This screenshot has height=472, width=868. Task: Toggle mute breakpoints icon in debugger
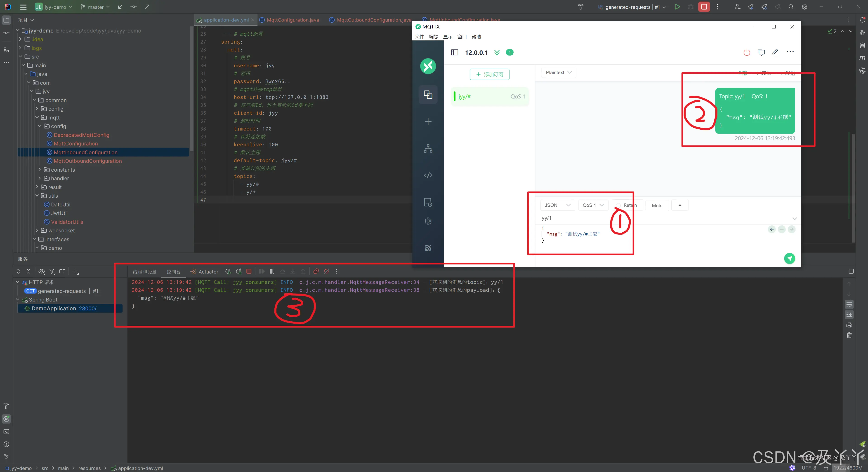pyautogui.click(x=326, y=271)
